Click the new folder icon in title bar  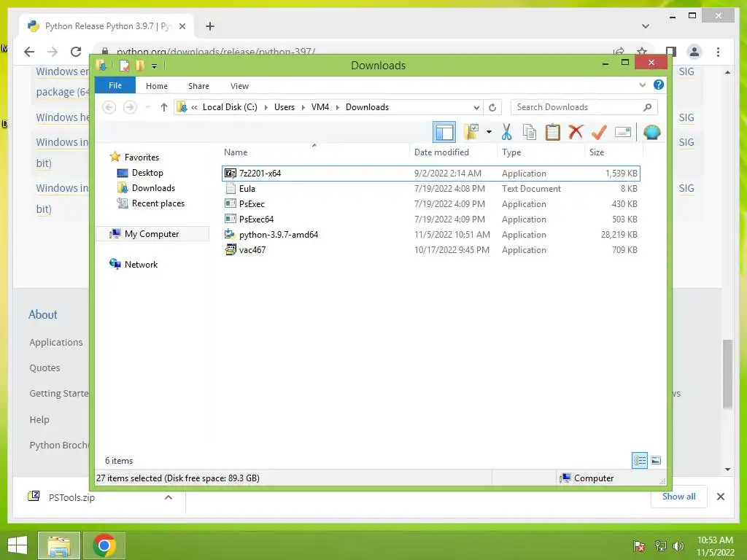139,65
